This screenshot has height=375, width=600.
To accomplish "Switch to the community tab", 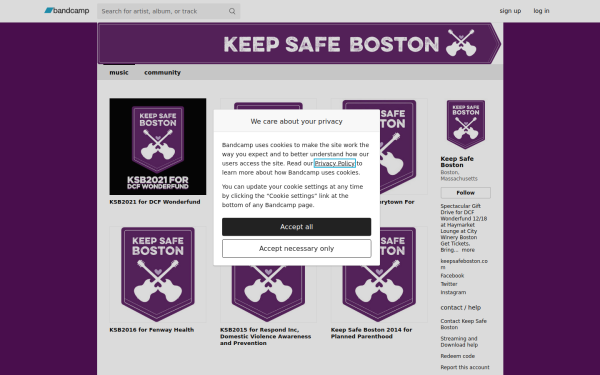I will [162, 72].
